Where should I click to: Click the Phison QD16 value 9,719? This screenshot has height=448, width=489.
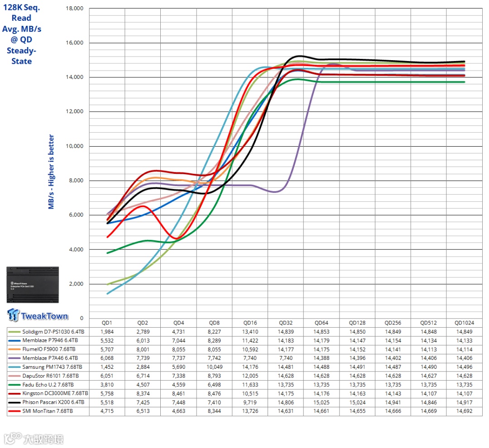tap(250, 402)
